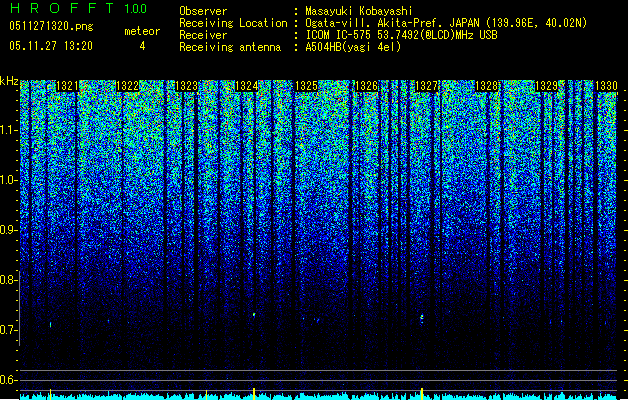Click the "meteor" count label
Screen dimensions: 629x400
[142, 31]
